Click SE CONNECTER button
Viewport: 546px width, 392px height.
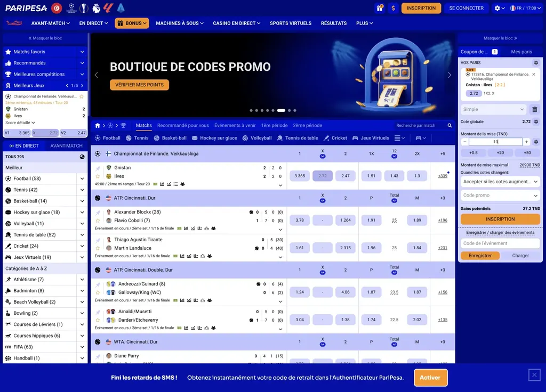click(x=466, y=8)
